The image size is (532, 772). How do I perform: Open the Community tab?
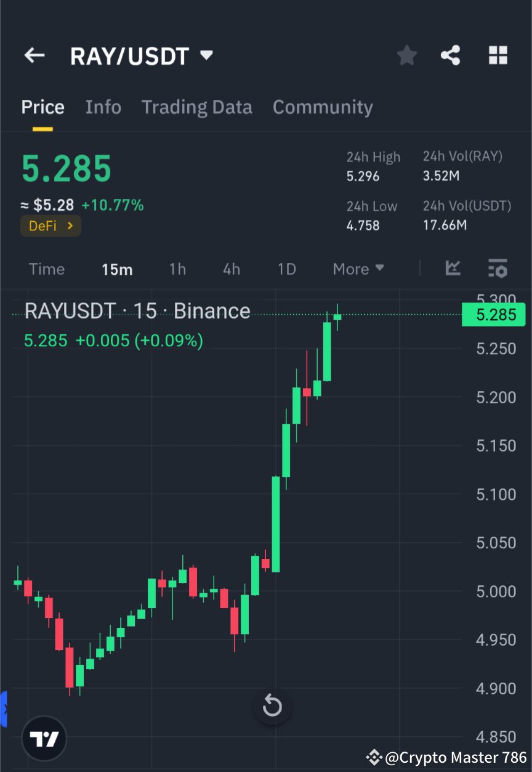323,107
